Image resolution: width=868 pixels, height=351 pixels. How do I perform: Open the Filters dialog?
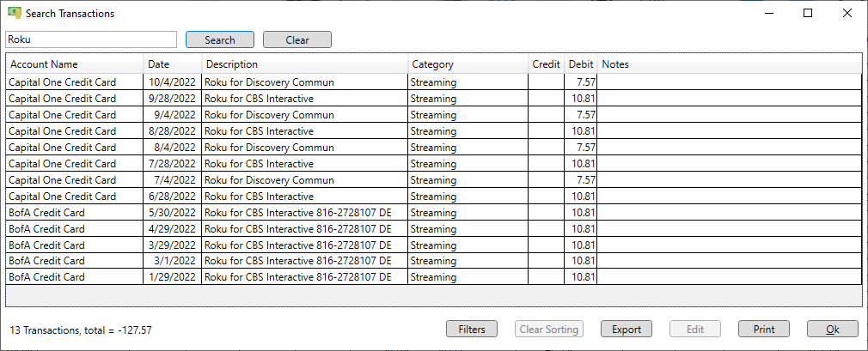[472, 329]
